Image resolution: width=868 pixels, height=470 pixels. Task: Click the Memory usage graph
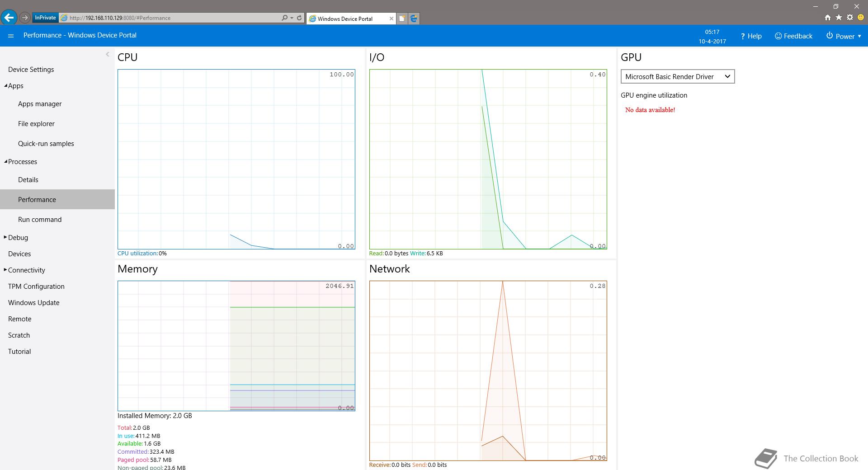236,346
